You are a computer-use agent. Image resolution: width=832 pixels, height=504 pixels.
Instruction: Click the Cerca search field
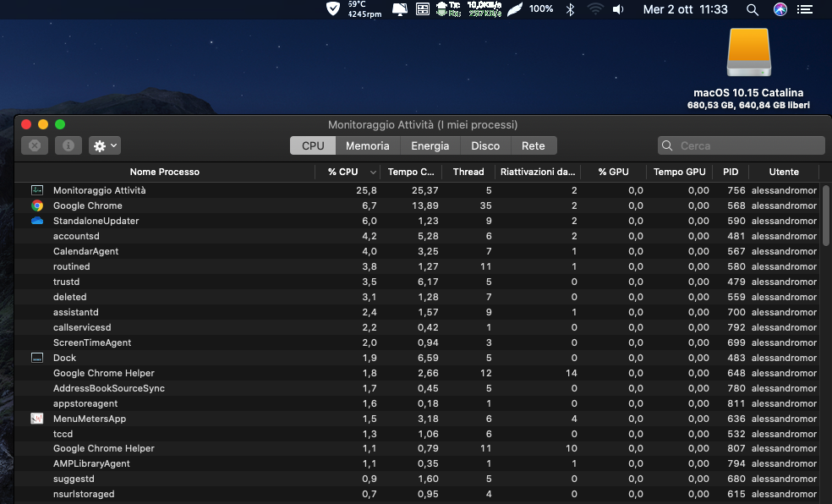pyautogui.click(x=742, y=145)
